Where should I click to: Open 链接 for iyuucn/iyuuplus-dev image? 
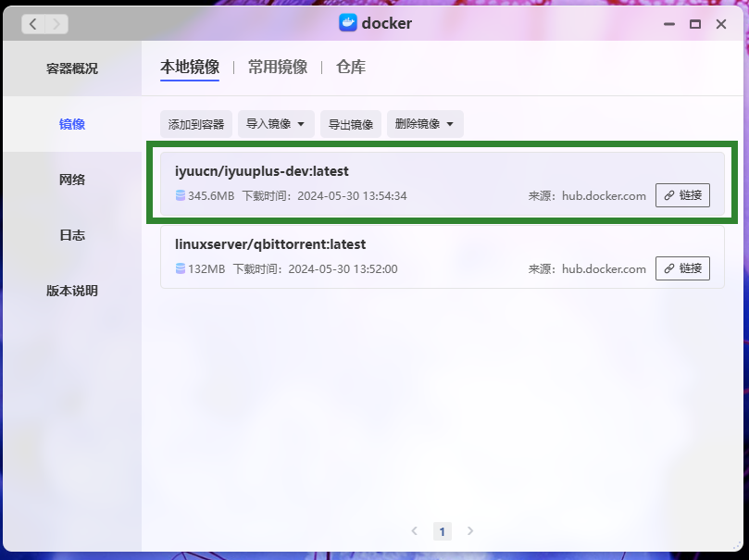pyautogui.click(x=682, y=195)
